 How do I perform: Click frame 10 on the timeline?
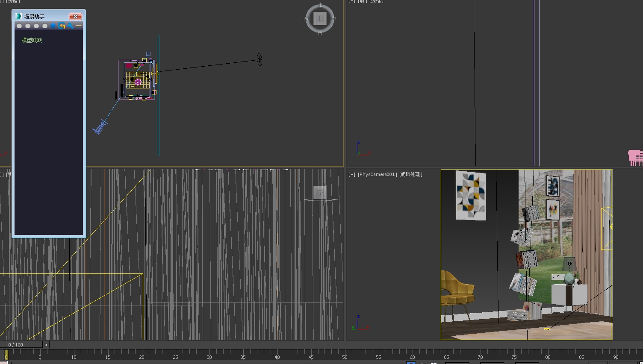click(74, 357)
